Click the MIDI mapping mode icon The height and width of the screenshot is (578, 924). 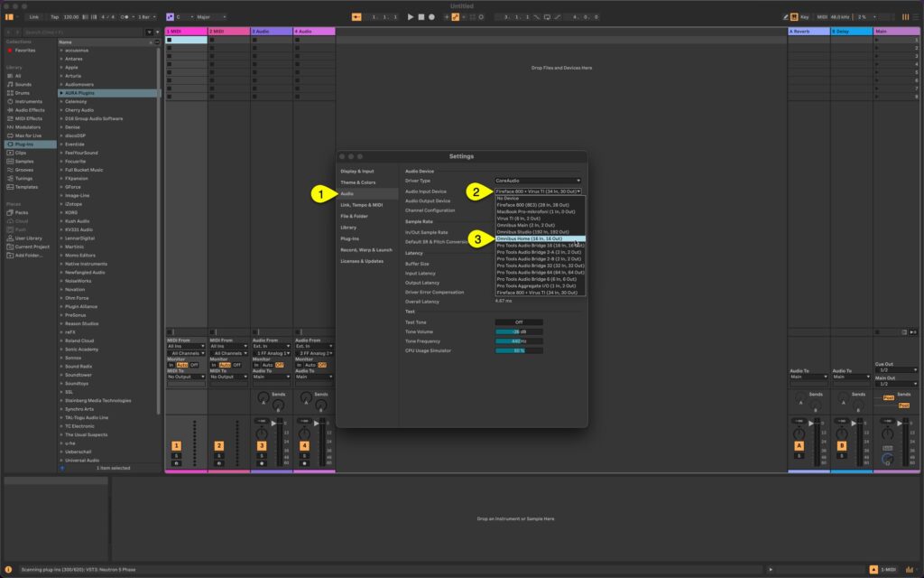click(x=822, y=16)
